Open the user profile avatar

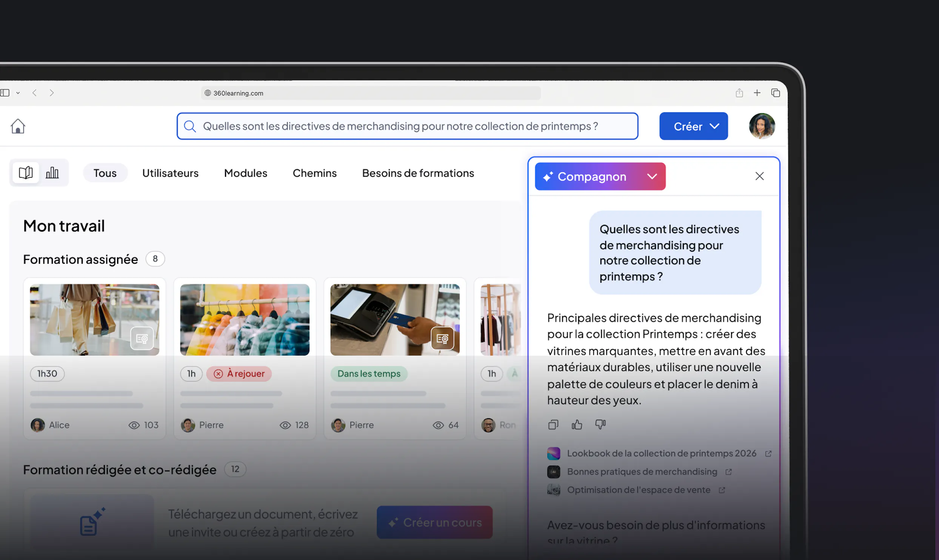(762, 126)
